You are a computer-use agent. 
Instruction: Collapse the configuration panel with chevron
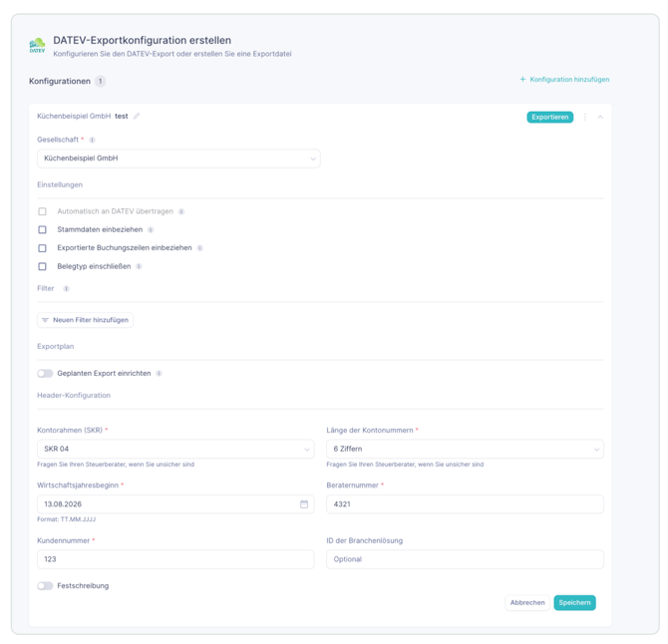[x=600, y=117]
